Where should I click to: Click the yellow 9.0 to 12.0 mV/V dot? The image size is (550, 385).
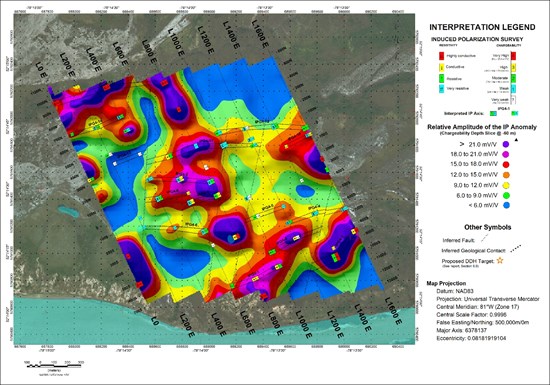coord(506,185)
